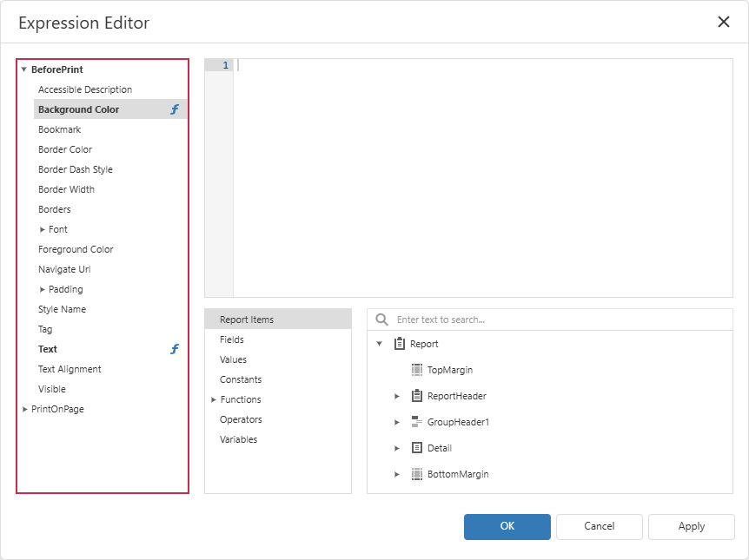Select the Bookmark property

click(110, 129)
